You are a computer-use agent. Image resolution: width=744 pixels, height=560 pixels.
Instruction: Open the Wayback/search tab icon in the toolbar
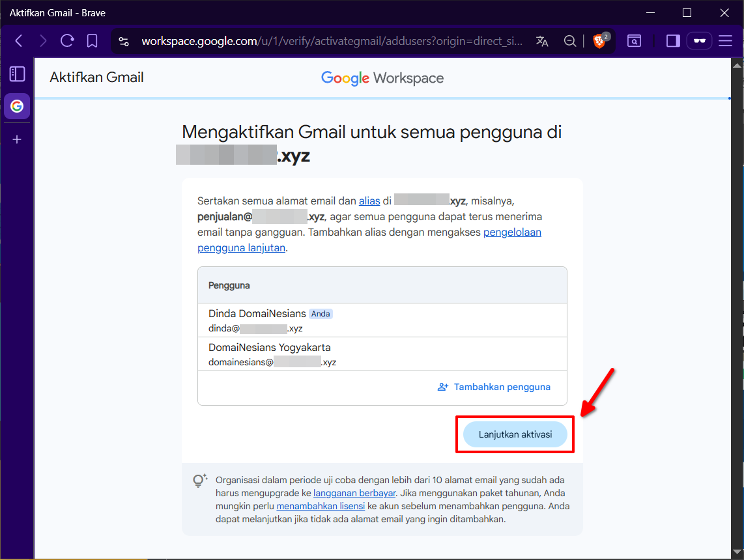pyautogui.click(x=634, y=41)
